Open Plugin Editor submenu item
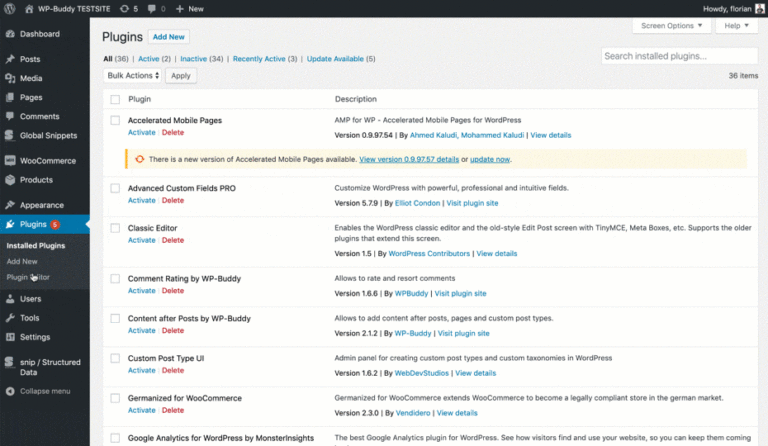Viewport: 768px width, 446px height. coord(28,277)
